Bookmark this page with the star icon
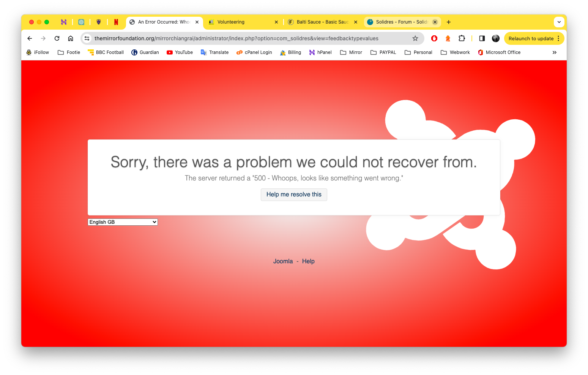 415,38
